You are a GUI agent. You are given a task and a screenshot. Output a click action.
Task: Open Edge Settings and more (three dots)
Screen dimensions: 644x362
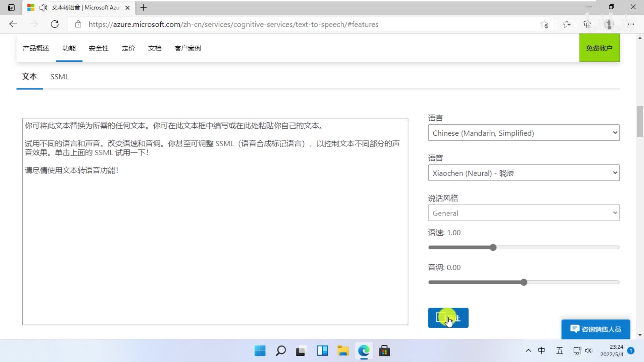click(631, 24)
